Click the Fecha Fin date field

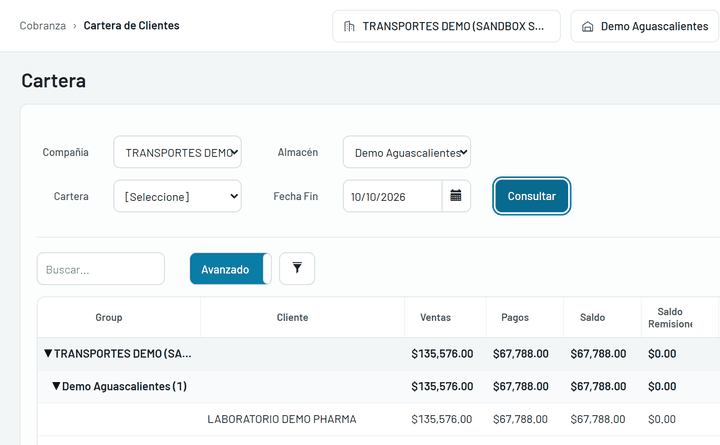(x=393, y=196)
